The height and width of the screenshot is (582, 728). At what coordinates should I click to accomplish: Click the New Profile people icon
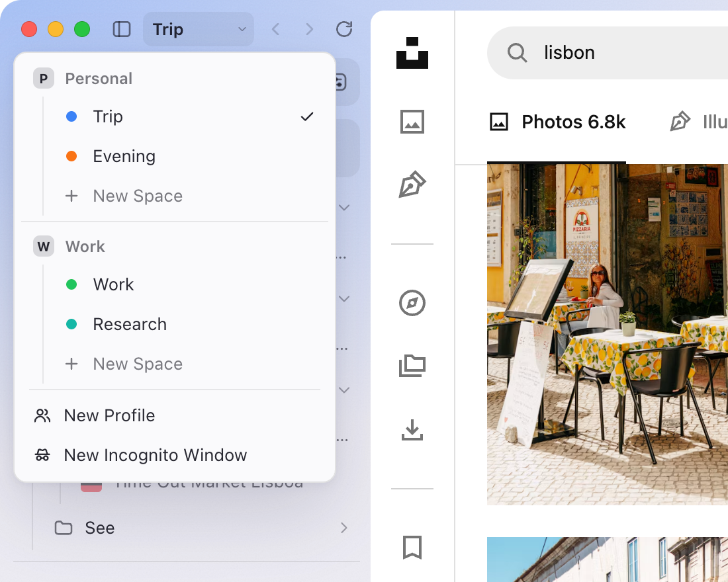click(42, 415)
